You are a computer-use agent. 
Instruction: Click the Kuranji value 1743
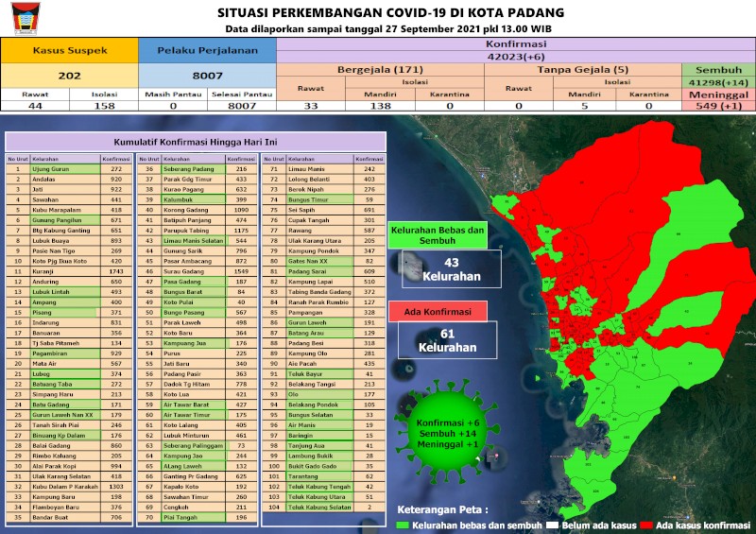(x=116, y=271)
